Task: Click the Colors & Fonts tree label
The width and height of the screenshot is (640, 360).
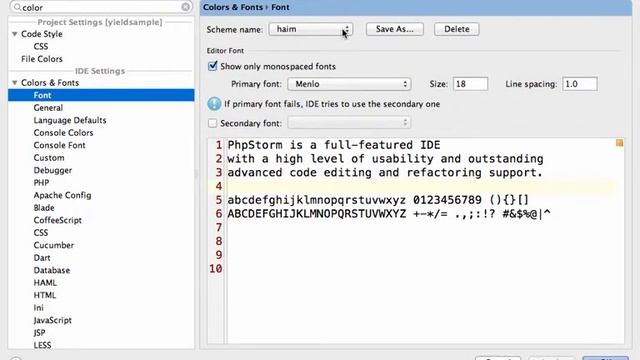Action: point(50,82)
